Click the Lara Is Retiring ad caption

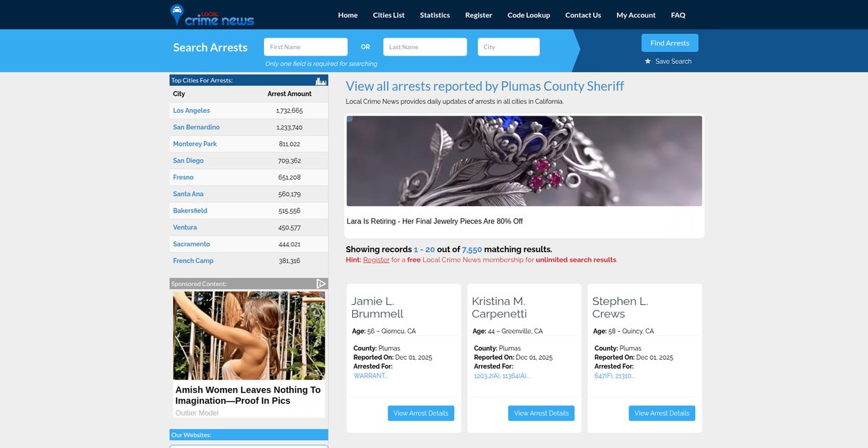tap(435, 221)
